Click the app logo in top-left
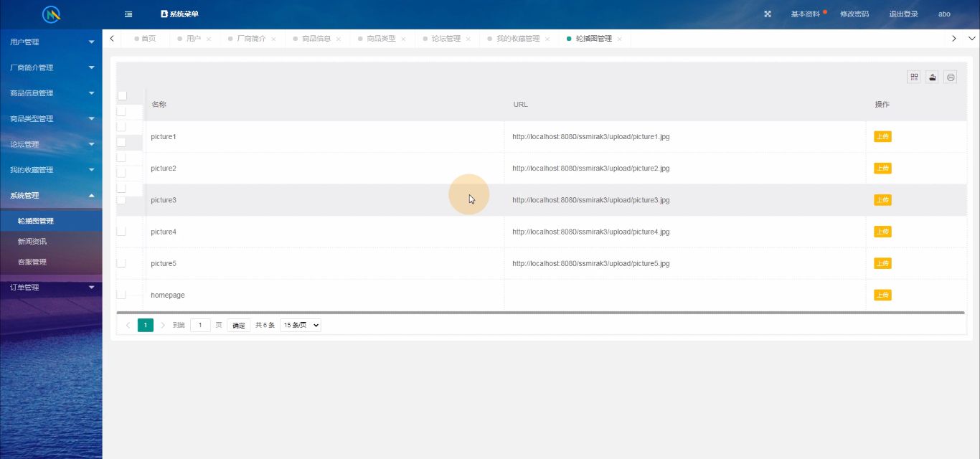The width and height of the screenshot is (980, 459). (51, 14)
